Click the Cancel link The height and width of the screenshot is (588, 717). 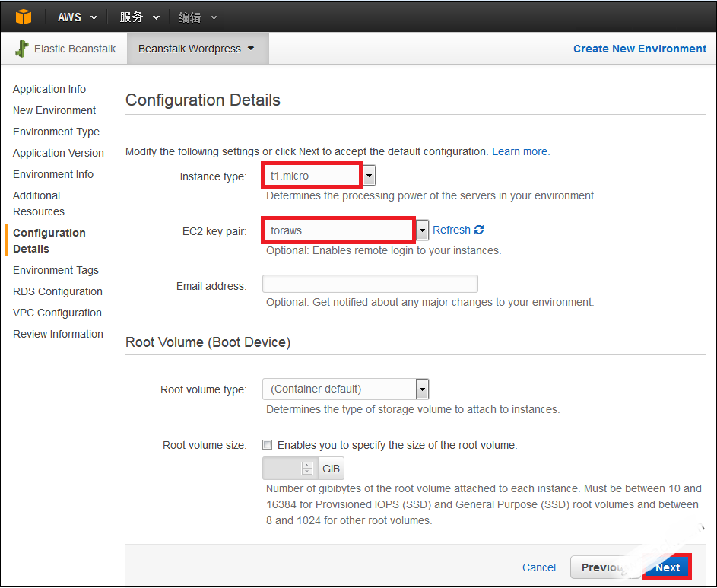click(x=538, y=567)
